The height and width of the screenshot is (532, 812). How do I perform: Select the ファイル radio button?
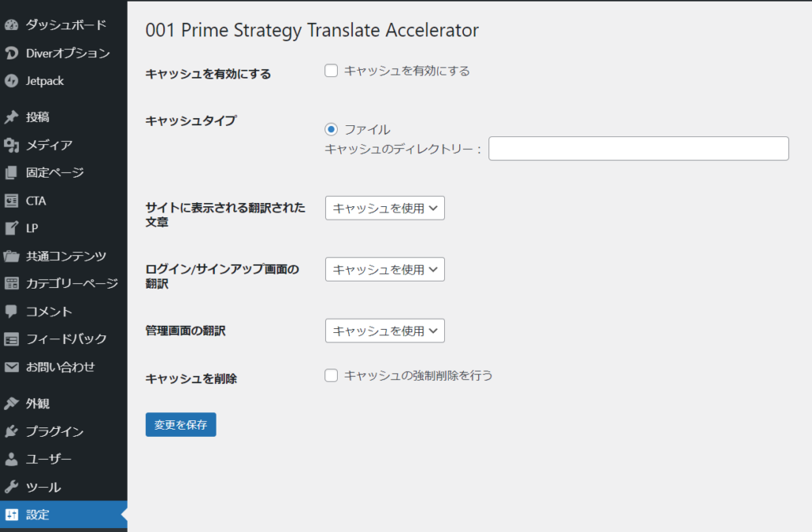pos(331,129)
